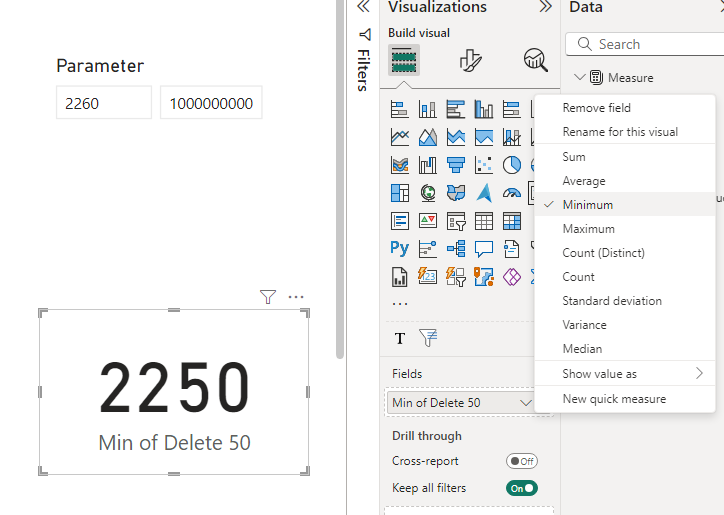This screenshot has height=515, width=724.
Task: Select the Line and stacked column chart visual
Action: click(512, 137)
